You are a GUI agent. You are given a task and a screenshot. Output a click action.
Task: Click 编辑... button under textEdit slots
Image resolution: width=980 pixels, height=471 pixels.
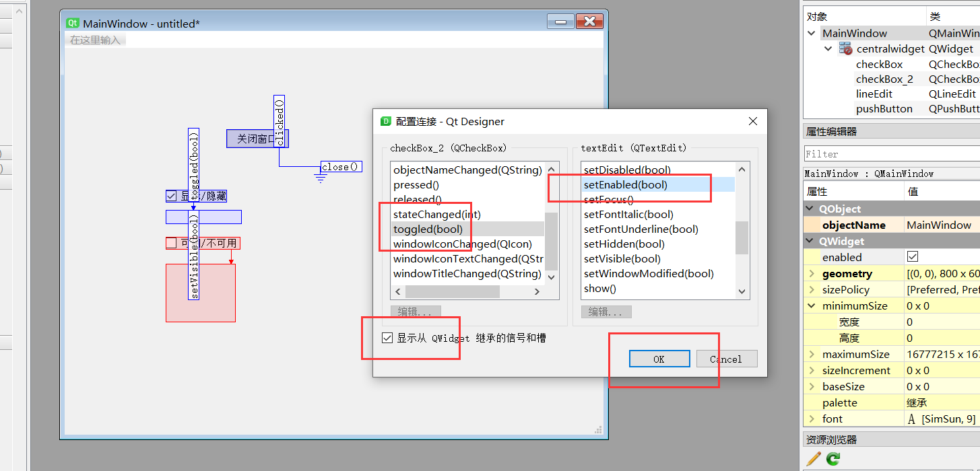pos(606,312)
